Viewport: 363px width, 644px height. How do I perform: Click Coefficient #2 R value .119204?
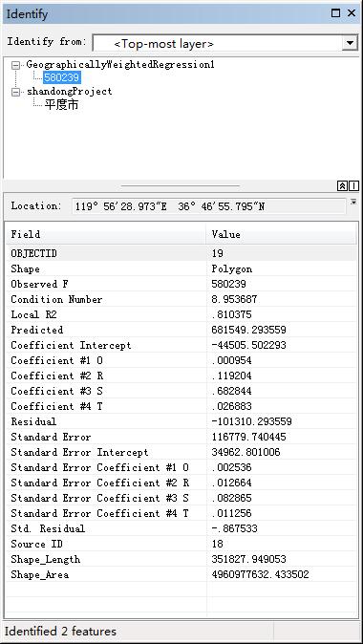coord(231,376)
